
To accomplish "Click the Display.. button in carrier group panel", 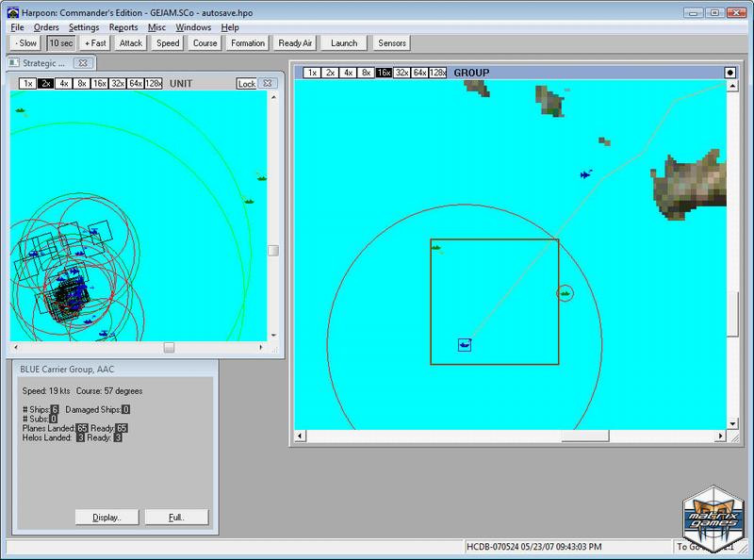I will (x=107, y=518).
